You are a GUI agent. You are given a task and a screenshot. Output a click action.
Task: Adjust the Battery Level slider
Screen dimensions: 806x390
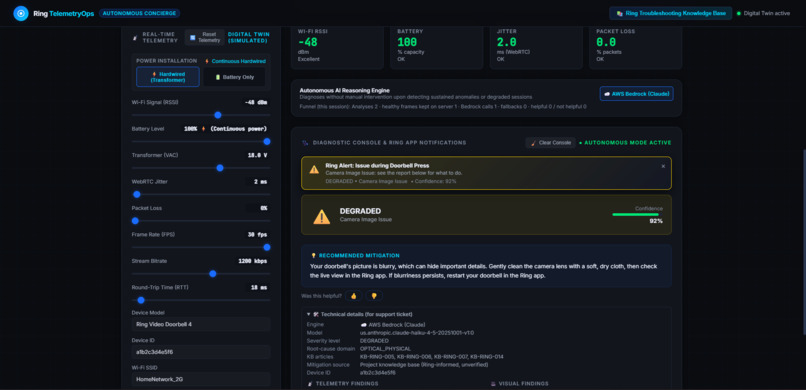pyautogui.click(x=201, y=141)
